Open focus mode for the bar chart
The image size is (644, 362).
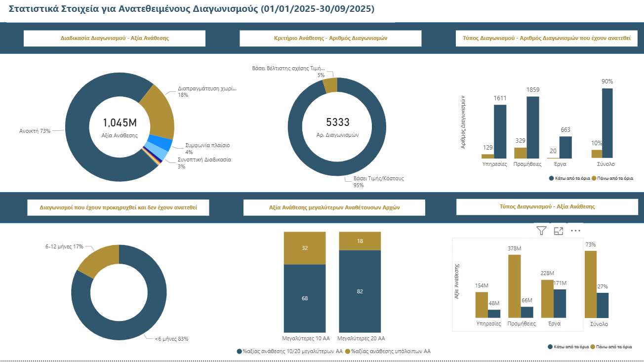click(x=559, y=231)
